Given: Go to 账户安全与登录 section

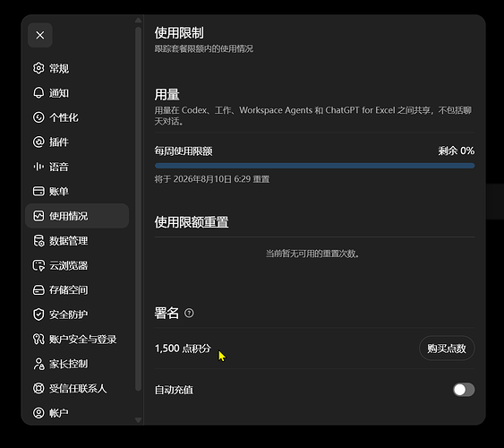Looking at the screenshot, I should click(x=77, y=339).
